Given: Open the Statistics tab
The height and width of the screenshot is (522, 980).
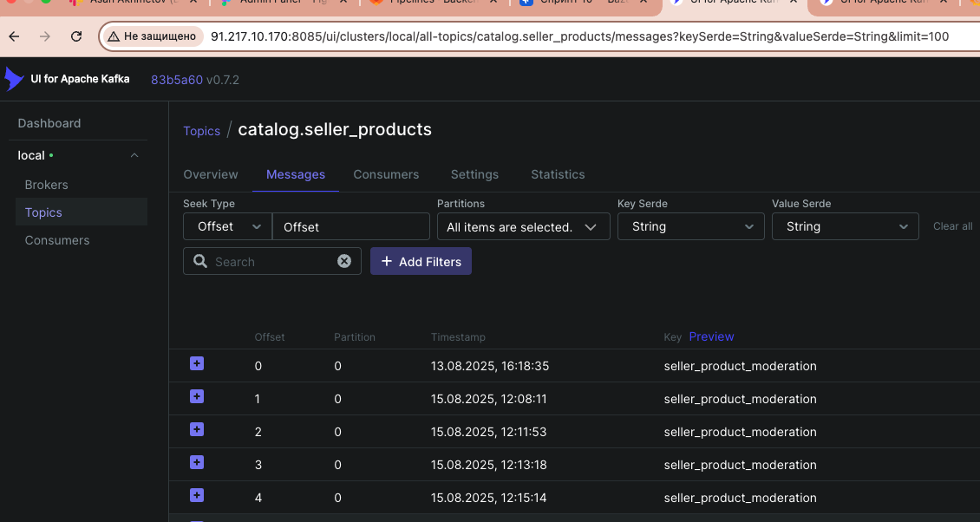Looking at the screenshot, I should pyautogui.click(x=558, y=174).
